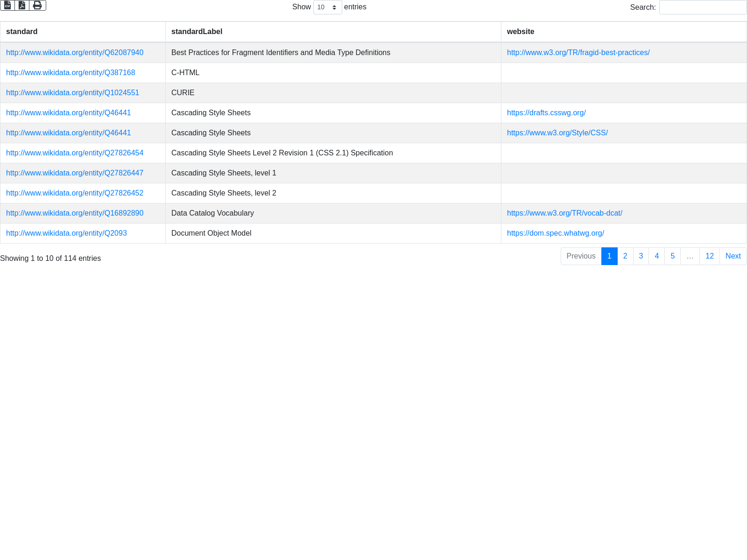Export the table as CSV
This screenshot has width=747, height=560.
coord(7,5)
